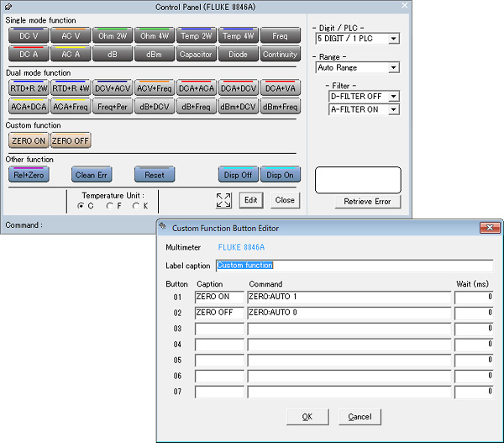
Task: Open the D-FILTER OFF dropdown
Action: (x=394, y=97)
